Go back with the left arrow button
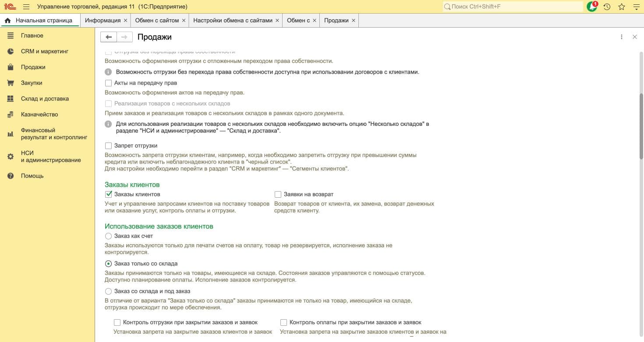 coord(109,37)
